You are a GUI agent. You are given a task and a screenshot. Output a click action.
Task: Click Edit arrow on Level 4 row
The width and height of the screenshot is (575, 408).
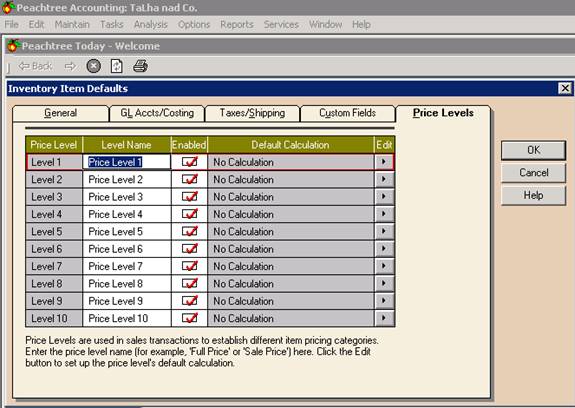384,214
